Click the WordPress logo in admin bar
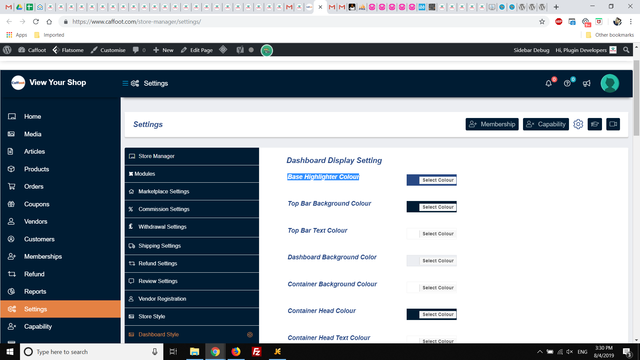Screen dimensions: 640x360 coord(7,50)
